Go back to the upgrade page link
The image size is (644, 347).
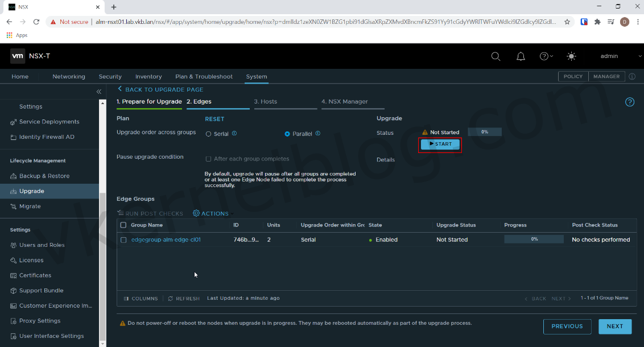[161, 89]
